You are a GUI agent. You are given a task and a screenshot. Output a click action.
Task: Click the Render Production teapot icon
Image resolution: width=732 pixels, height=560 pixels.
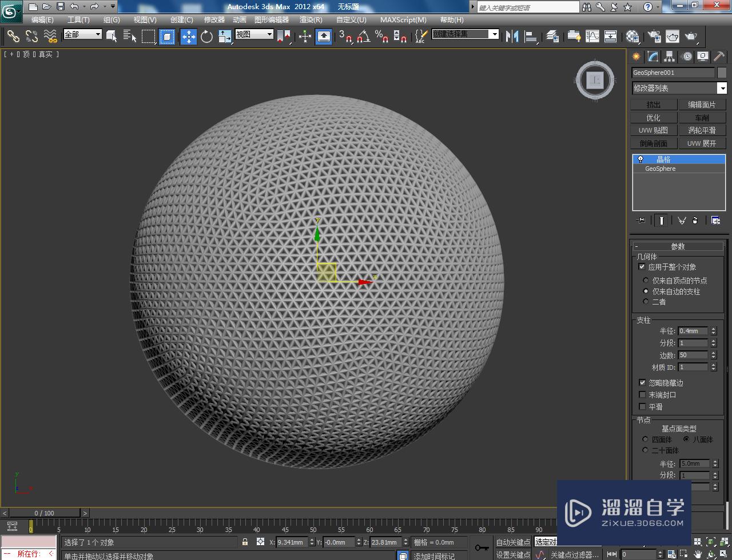click(691, 37)
